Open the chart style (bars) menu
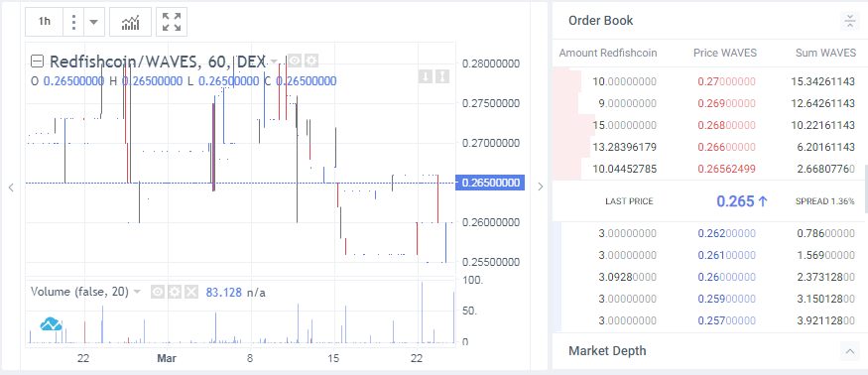The height and width of the screenshot is (375, 868). click(73, 22)
